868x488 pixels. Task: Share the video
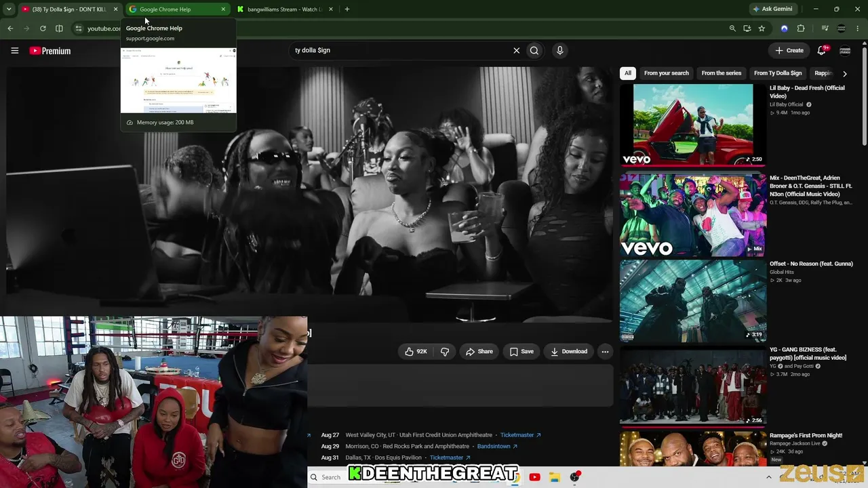pyautogui.click(x=479, y=351)
